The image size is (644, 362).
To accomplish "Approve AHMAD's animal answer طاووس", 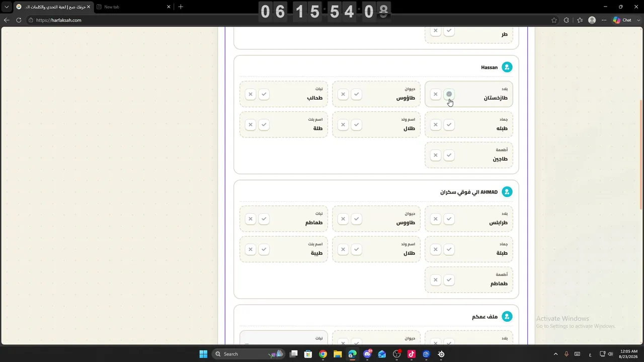I will pyautogui.click(x=356, y=219).
